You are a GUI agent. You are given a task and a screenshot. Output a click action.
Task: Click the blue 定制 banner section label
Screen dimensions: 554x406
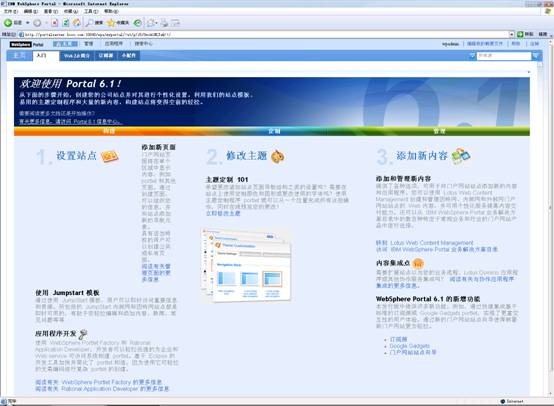point(274,131)
